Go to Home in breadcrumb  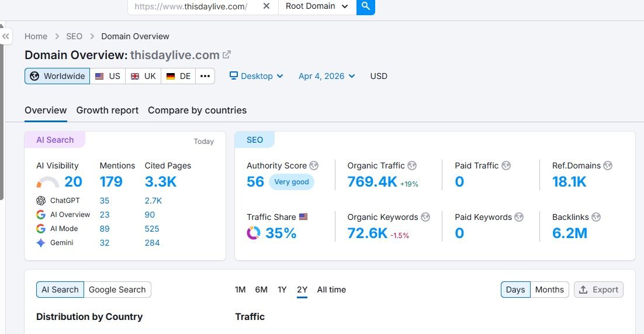(x=36, y=36)
